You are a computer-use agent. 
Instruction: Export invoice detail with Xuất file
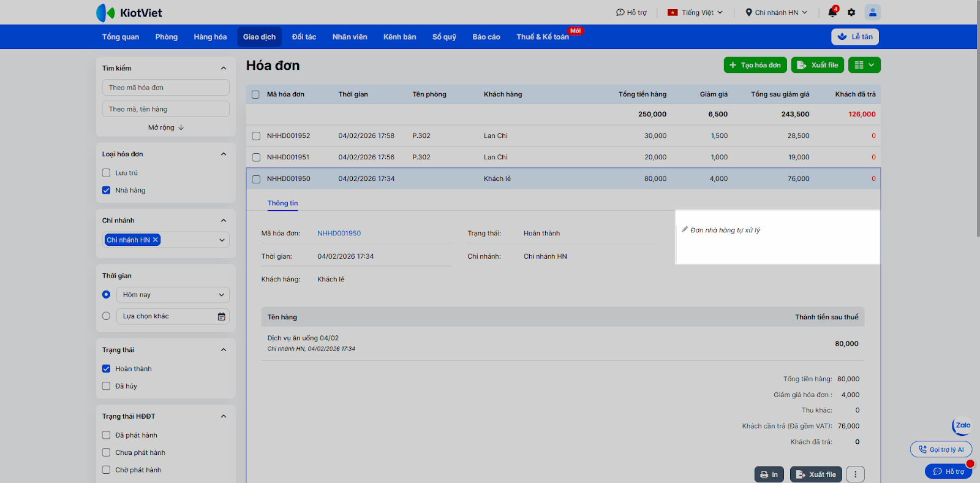tap(816, 474)
